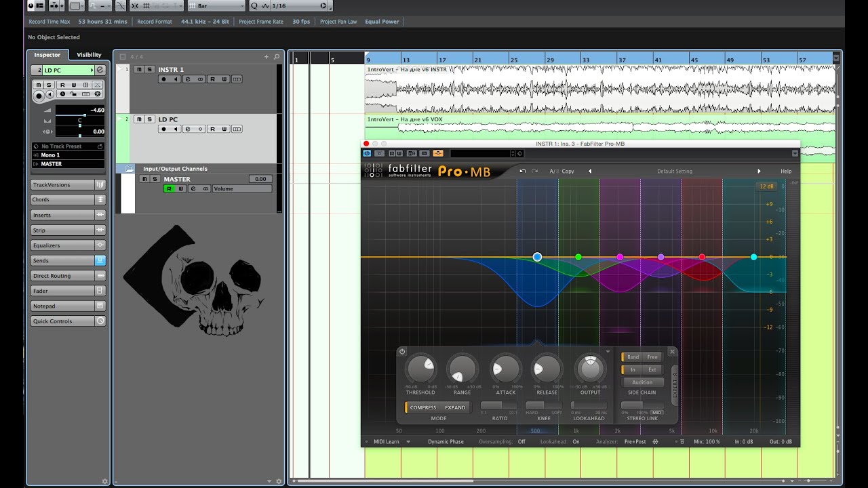This screenshot has width=868, height=488.
Task: Switch to the Inspector tab
Action: click(47, 55)
